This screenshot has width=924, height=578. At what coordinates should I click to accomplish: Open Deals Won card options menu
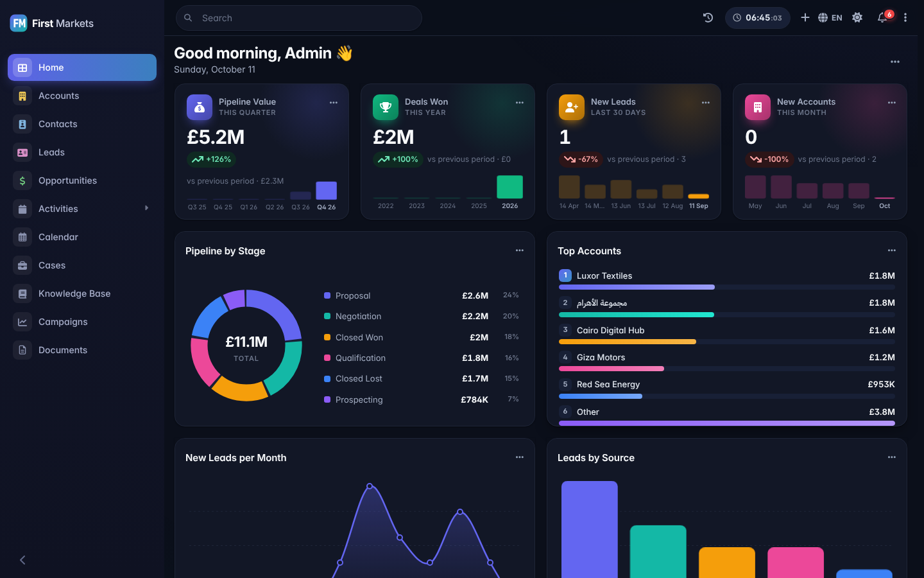point(520,103)
